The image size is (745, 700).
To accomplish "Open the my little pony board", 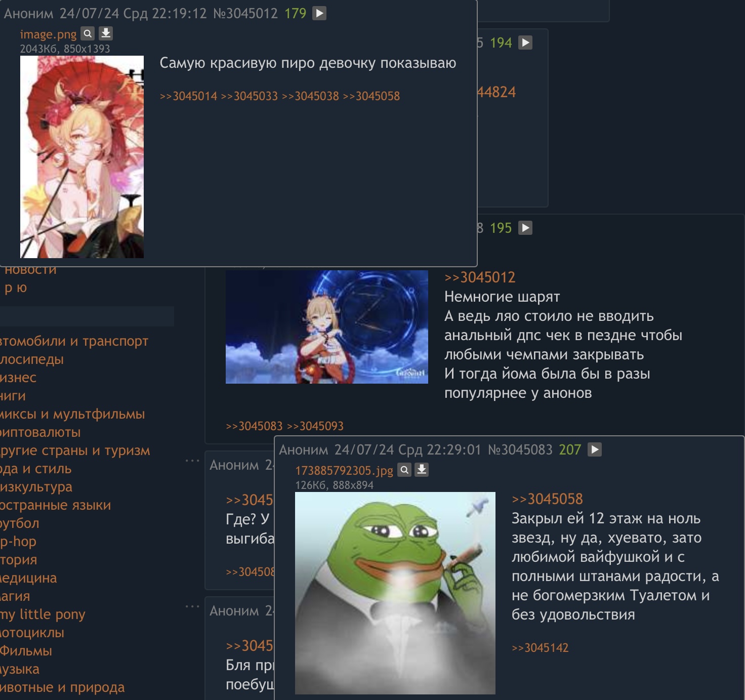I will [43, 614].
